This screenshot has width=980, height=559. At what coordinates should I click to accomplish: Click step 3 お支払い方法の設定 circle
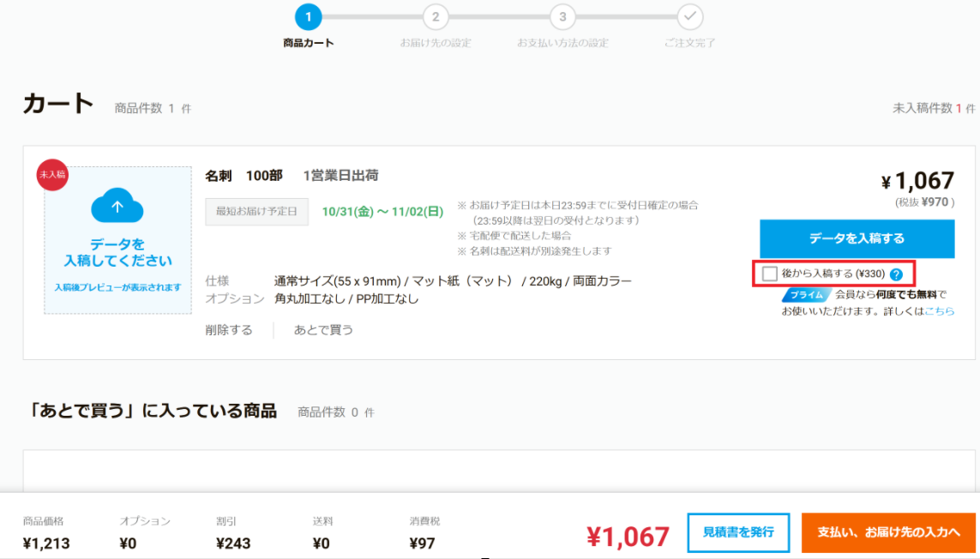[562, 16]
